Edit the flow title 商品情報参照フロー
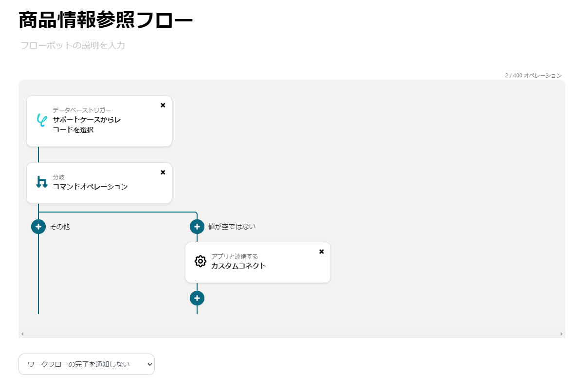 106,20
